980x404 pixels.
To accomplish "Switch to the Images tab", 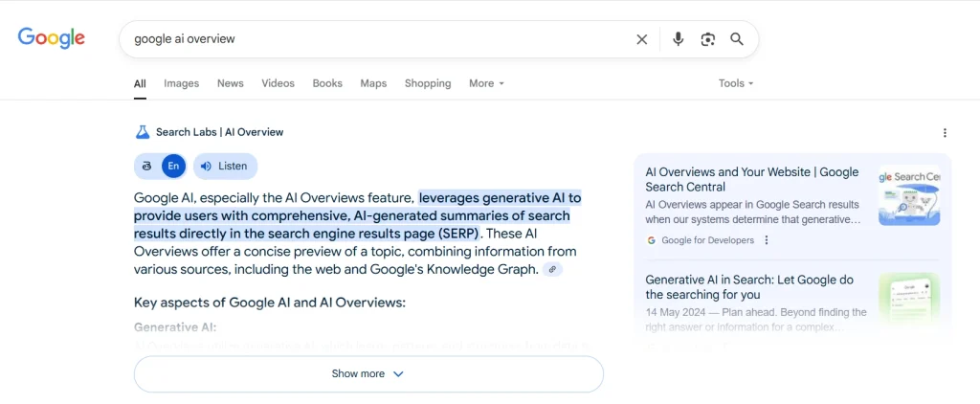I will (x=181, y=83).
